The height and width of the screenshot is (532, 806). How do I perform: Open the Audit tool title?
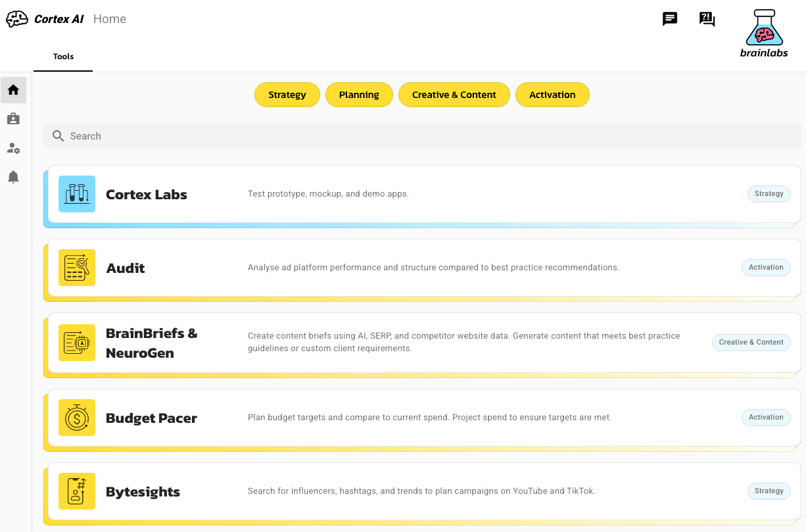pos(126,268)
